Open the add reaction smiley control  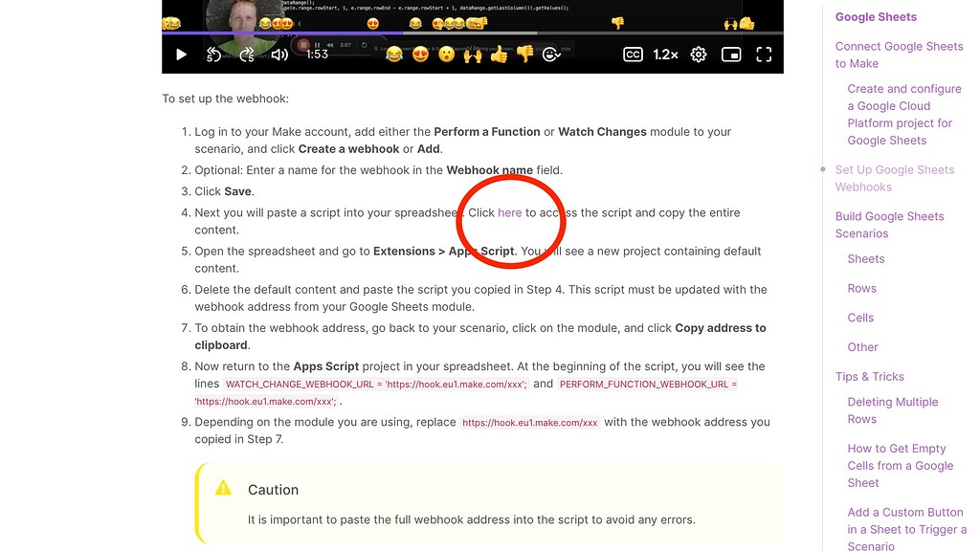[550, 55]
